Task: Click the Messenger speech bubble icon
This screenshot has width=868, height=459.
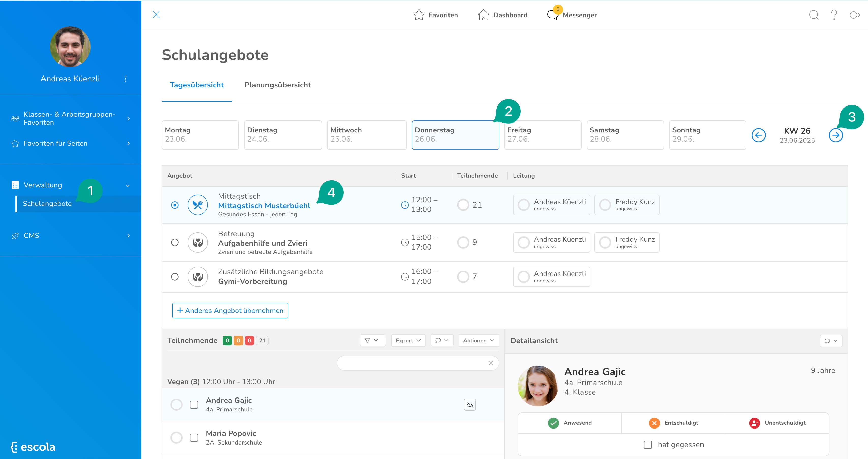Action: 553,15
